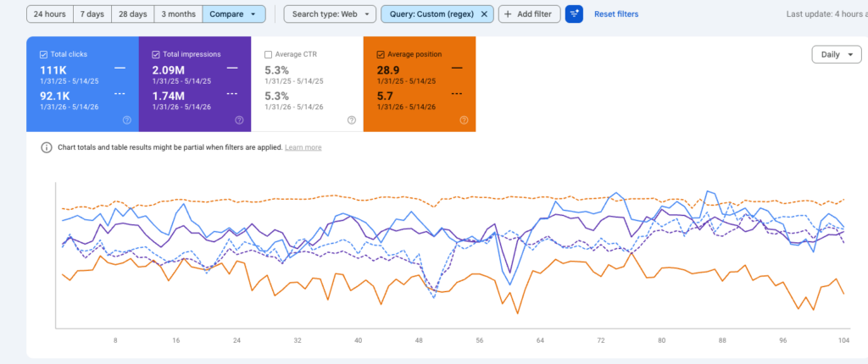Uncheck the Total impressions checkbox

[x=156, y=54]
